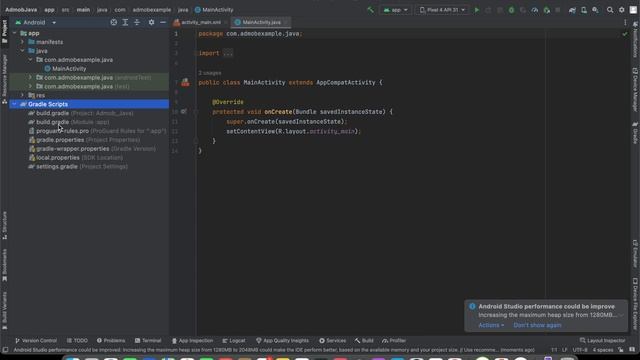Open gradle-wrapper.properties file
The height and width of the screenshot is (360, 640).
(92, 149)
